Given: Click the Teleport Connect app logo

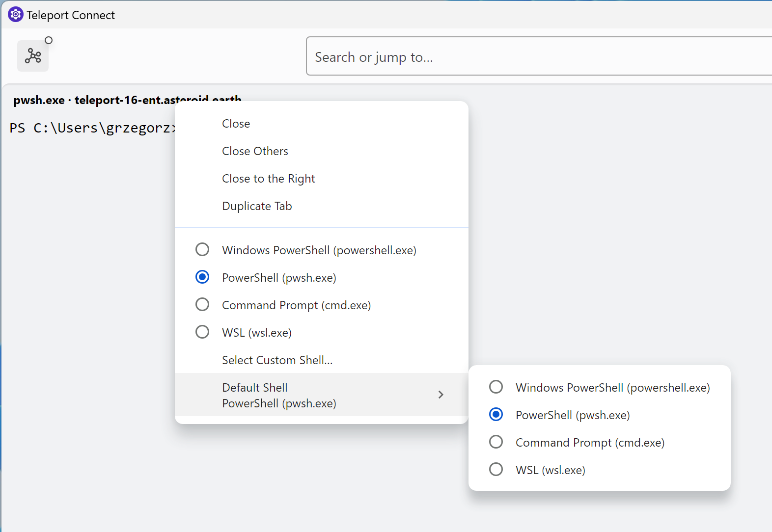Looking at the screenshot, I should pyautogui.click(x=15, y=15).
